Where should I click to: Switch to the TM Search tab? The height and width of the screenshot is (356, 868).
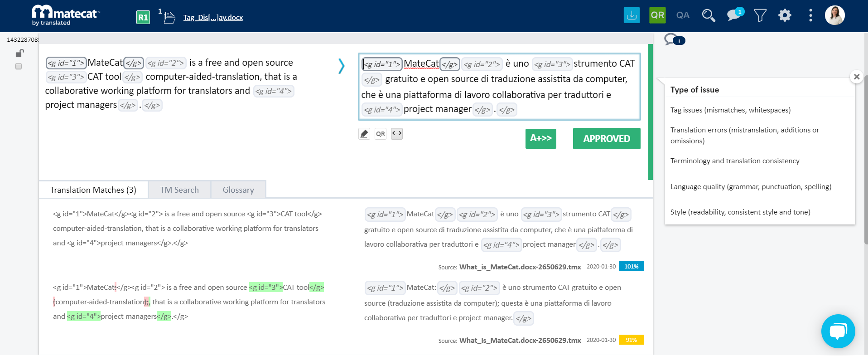click(179, 190)
